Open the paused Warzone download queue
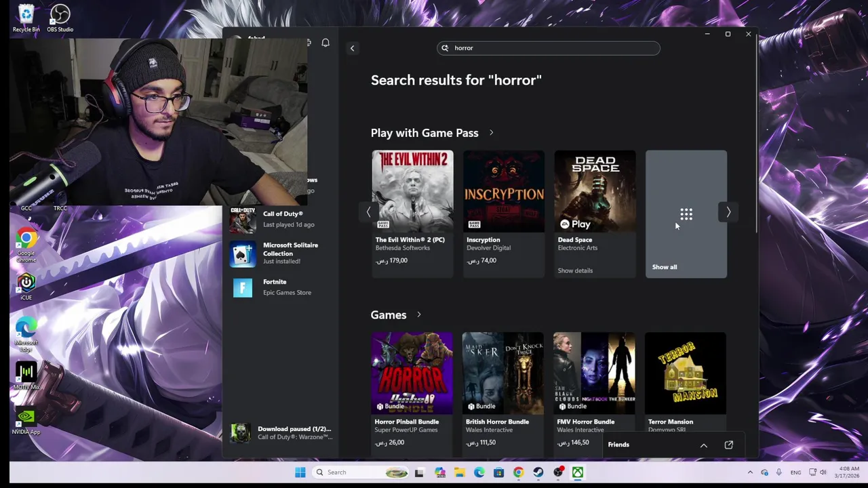This screenshot has height=488, width=868. point(281,433)
